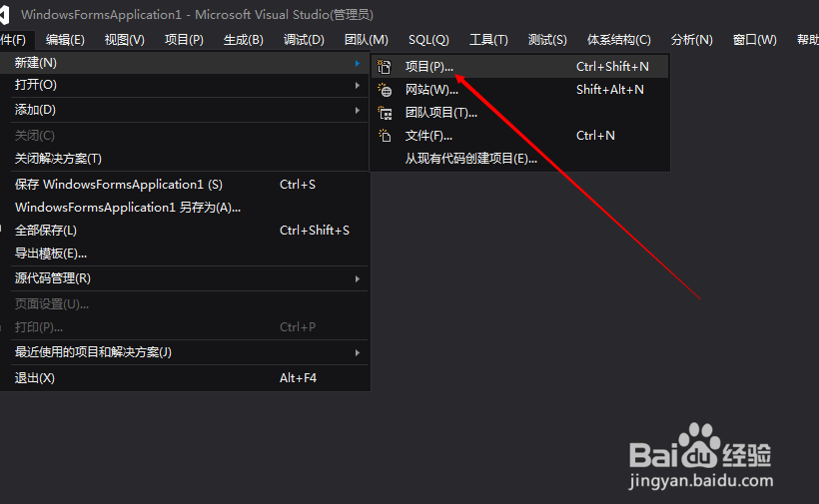This screenshot has width=819, height=504.
Task: Choose 全部保存(L) menu entry
Action: [185, 231]
